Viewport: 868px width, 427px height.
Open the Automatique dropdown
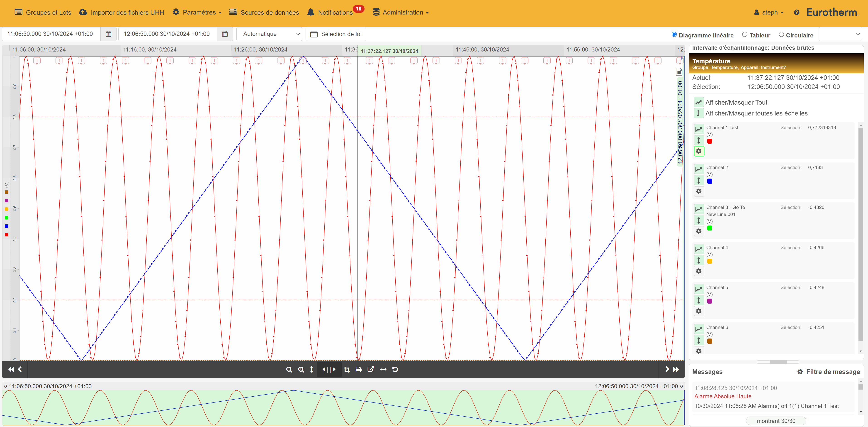pyautogui.click(x=269, y=34)
